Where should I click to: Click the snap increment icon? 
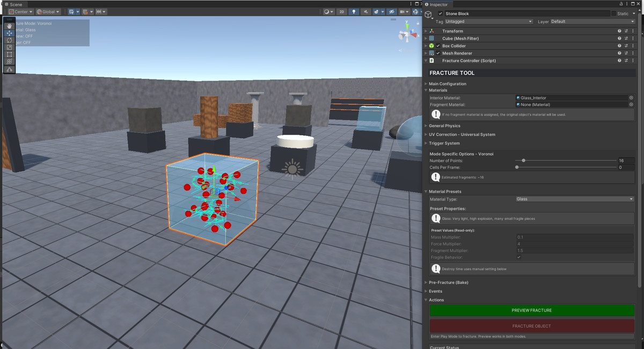[x=99, y=11]
